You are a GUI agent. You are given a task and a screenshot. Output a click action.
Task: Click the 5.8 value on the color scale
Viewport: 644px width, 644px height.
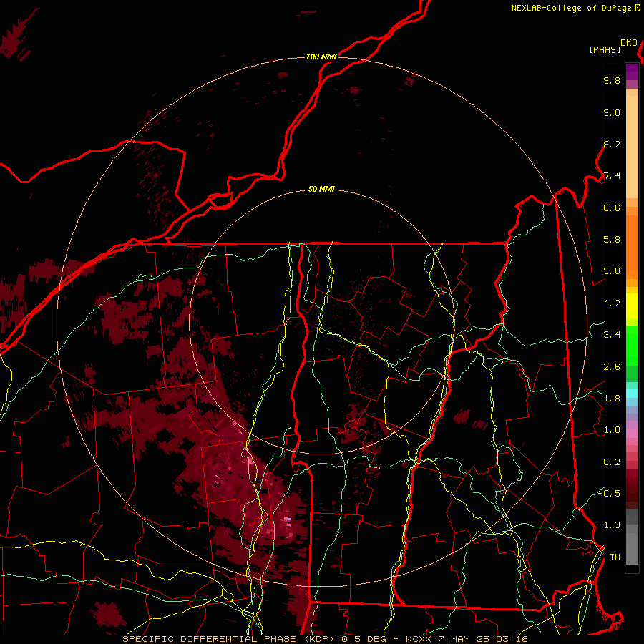[612, 240]
